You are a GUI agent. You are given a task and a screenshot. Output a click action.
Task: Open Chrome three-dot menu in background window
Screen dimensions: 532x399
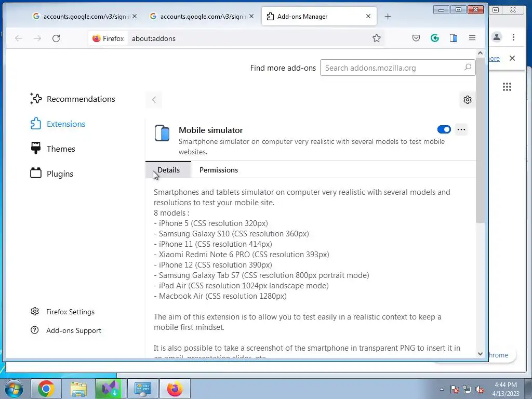coord(513,37)
